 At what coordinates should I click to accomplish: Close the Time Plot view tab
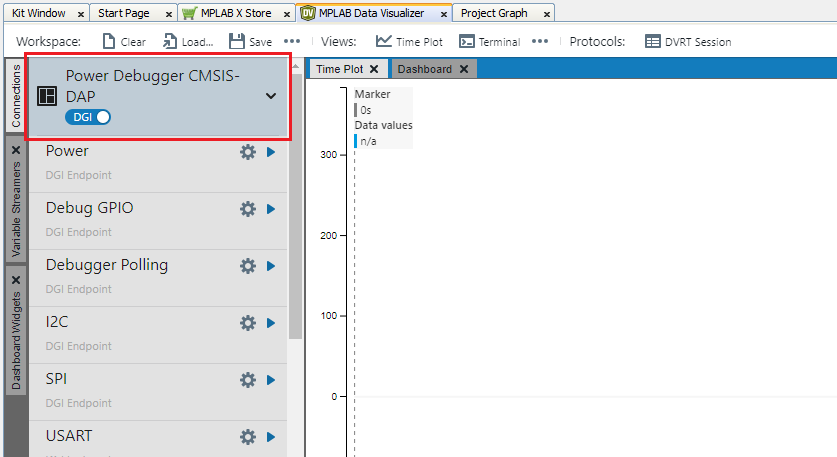click(x=374, y=69)
